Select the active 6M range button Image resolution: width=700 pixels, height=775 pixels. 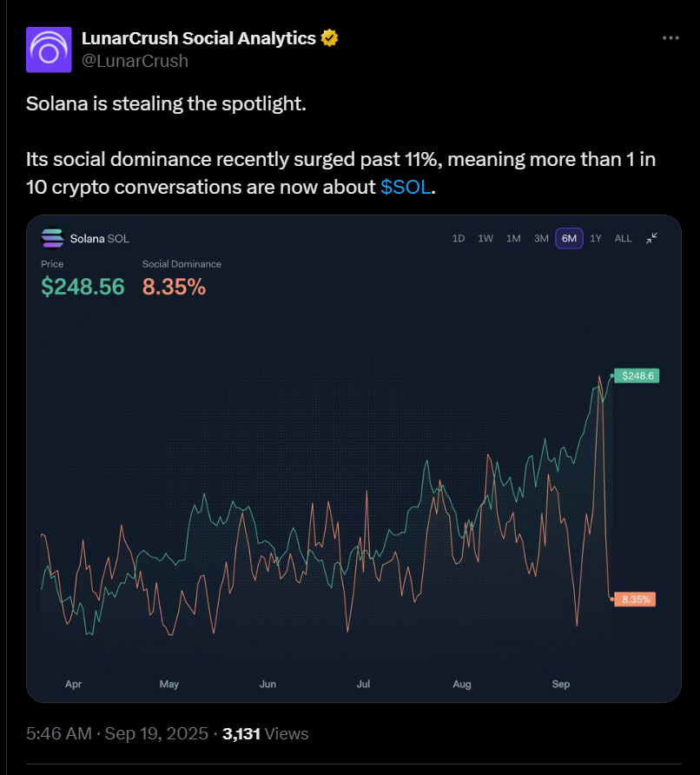(x=569, y=238)
